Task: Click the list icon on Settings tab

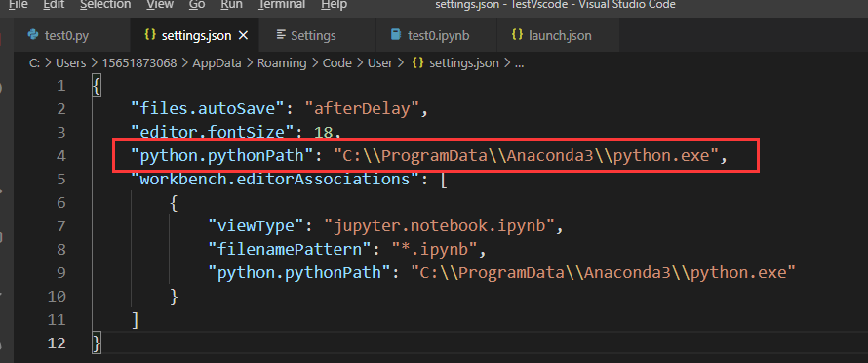Action: point(281,35)
